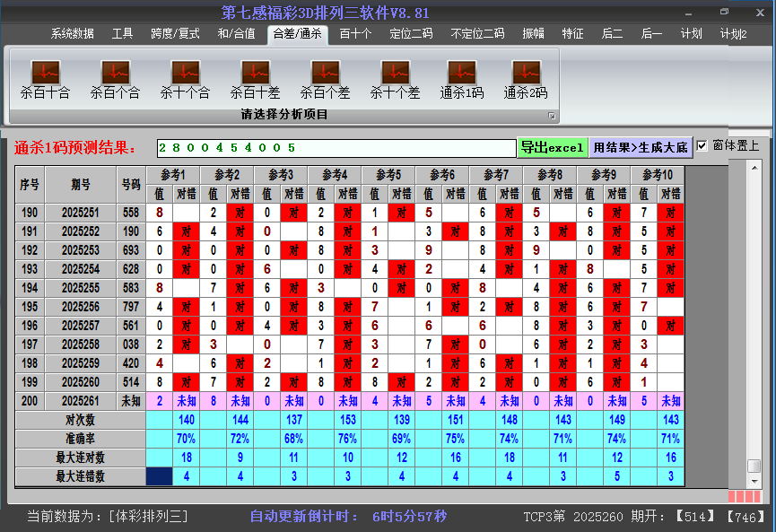The image size is (776, 532).
Task: Select the dark blue 最大连错数 cell
Action: [x=159, y=476]
